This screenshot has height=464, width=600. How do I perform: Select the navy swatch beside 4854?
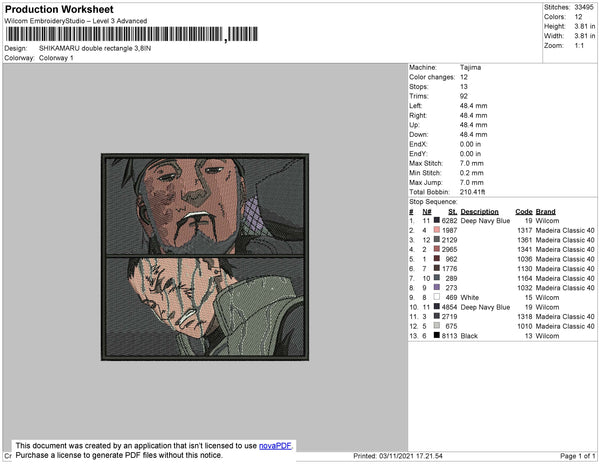[437, 306]
